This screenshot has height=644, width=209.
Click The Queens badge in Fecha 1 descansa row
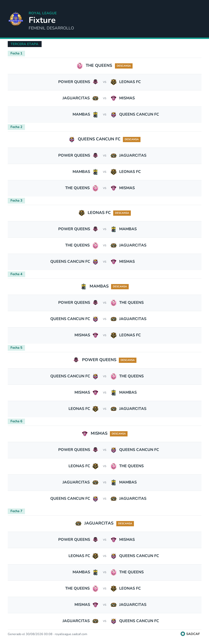coord(80,66)
